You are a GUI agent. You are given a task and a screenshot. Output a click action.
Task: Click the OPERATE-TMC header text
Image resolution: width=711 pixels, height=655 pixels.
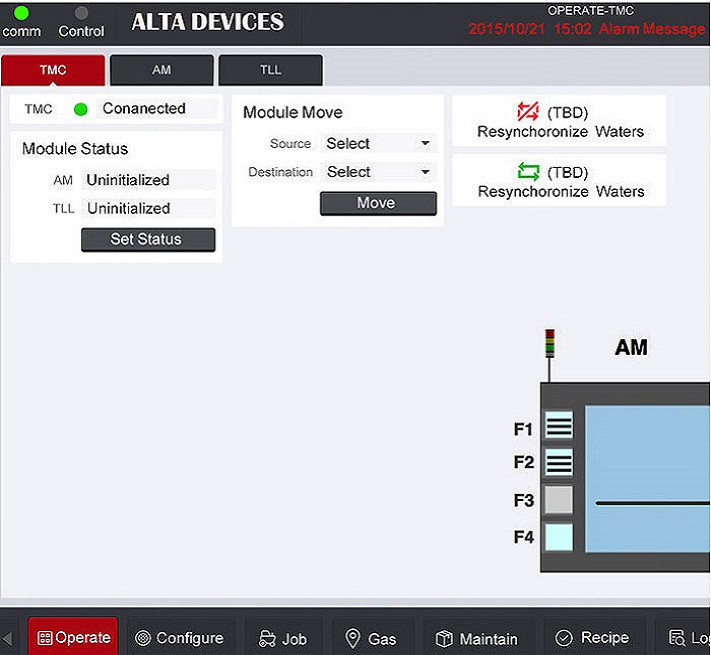(x=590, y=10)
